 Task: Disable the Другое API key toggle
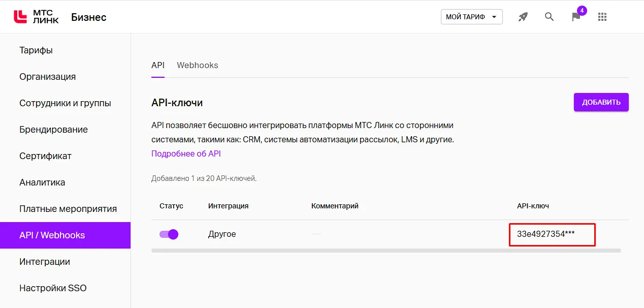[x=169, y=234]
